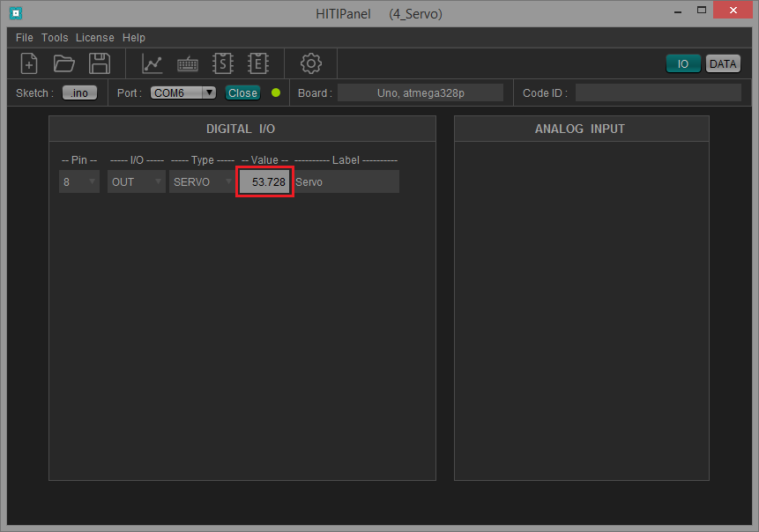Screen dimensions: 759x532
Task: Click the Board field showing Uno, atmega328p
Action: (x=420, y=92)
